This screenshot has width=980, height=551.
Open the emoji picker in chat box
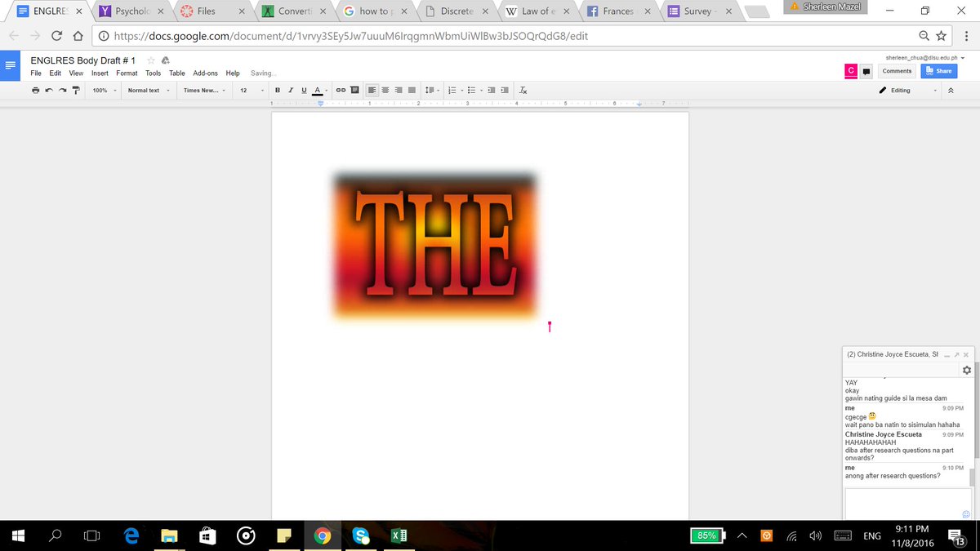click(966, 514)
